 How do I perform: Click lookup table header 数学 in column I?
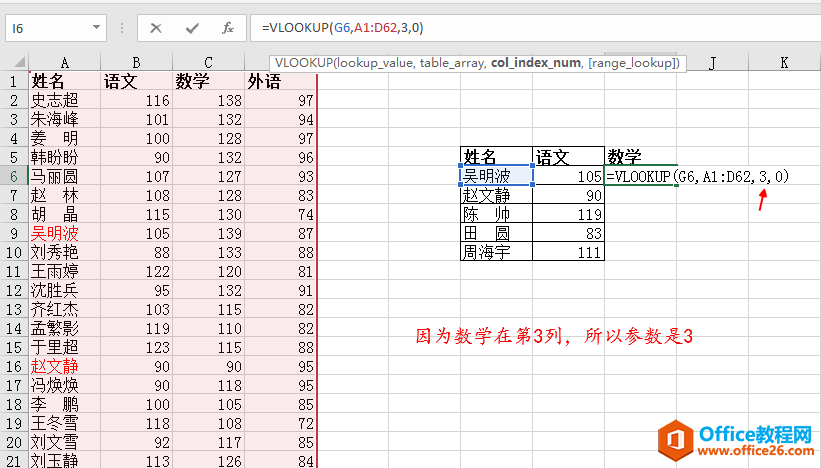640,157
